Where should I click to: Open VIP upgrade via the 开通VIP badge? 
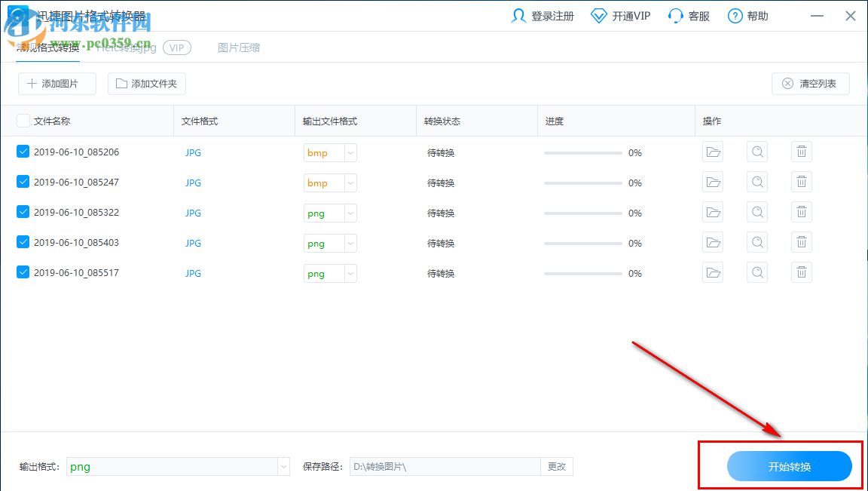click(x=620, y=15)
